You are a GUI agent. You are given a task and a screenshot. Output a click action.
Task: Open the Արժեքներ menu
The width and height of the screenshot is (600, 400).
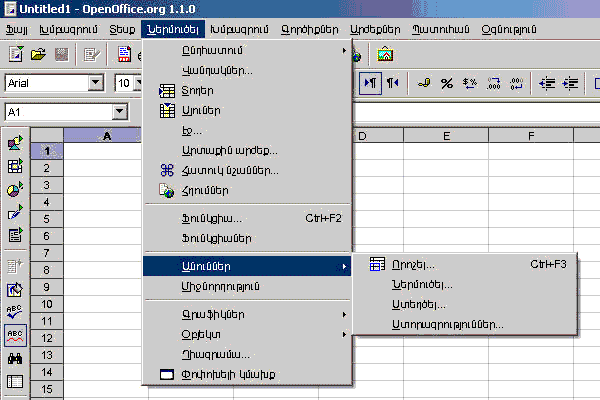(x=375, y=29)
